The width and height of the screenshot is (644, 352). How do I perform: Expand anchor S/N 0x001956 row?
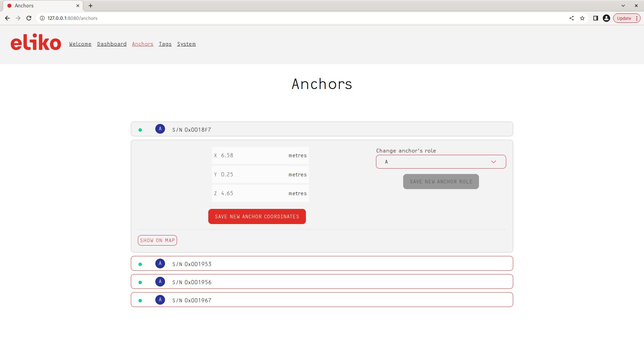(x=321, y=282)
